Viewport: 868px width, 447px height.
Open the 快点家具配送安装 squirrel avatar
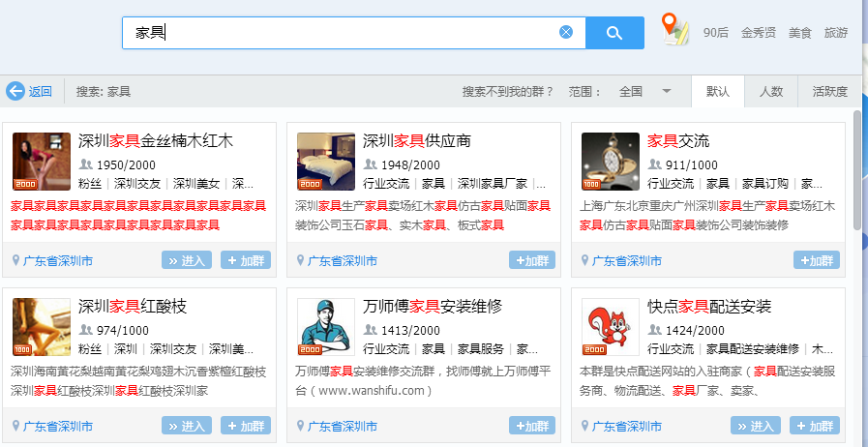610,327
